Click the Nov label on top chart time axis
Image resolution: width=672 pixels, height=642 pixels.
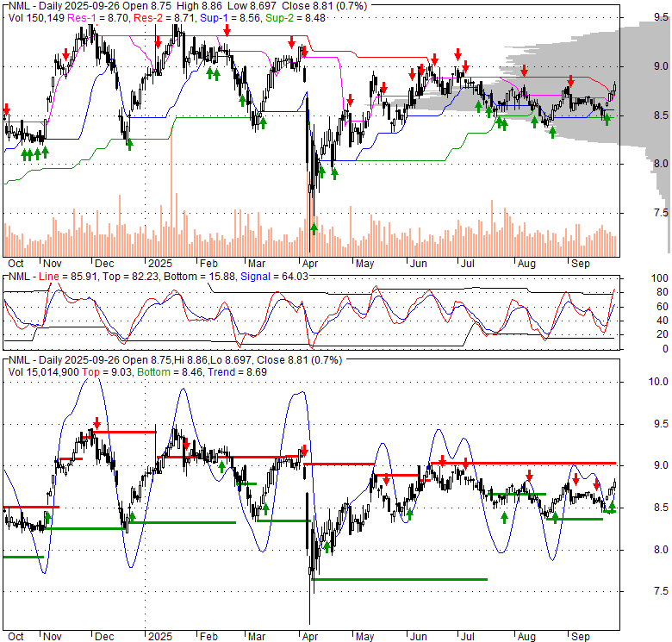[x=53, y=264]
